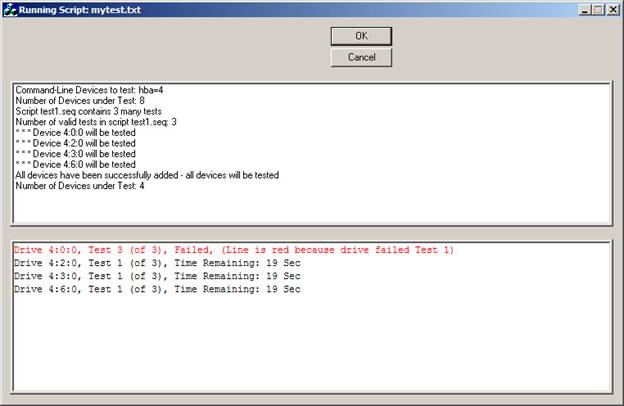
Task: Select the 'All devices have been successfully added' line
Action: 147,175
